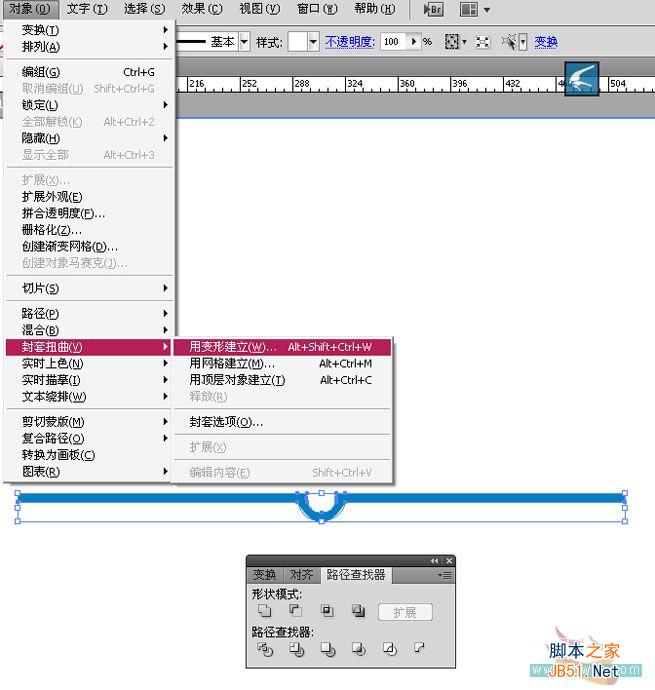This screenshot has width=655, height=690.
Task: Expand the 变换(T) submenu
Action: click(x=90, y=30)
